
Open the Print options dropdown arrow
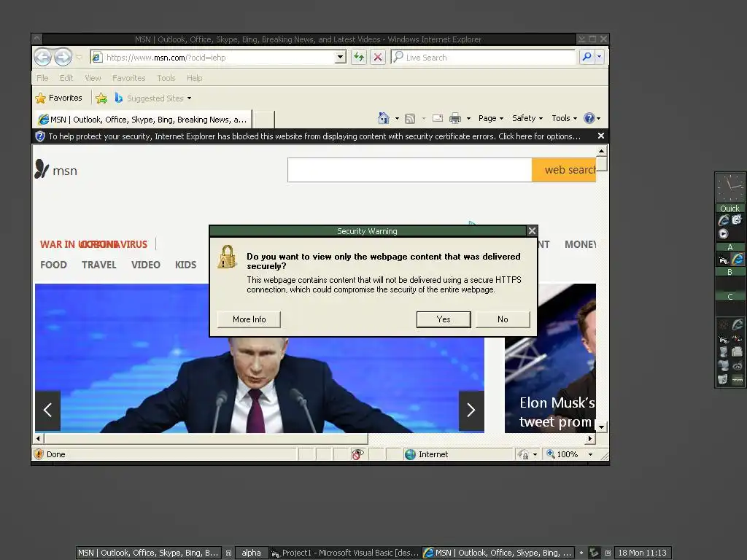coord(468,119)
